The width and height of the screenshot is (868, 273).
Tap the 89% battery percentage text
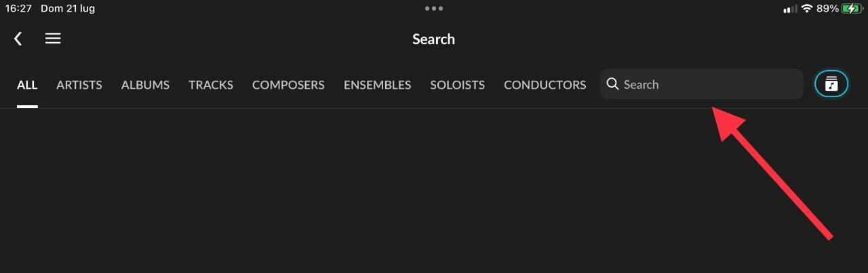coord(827,9)
